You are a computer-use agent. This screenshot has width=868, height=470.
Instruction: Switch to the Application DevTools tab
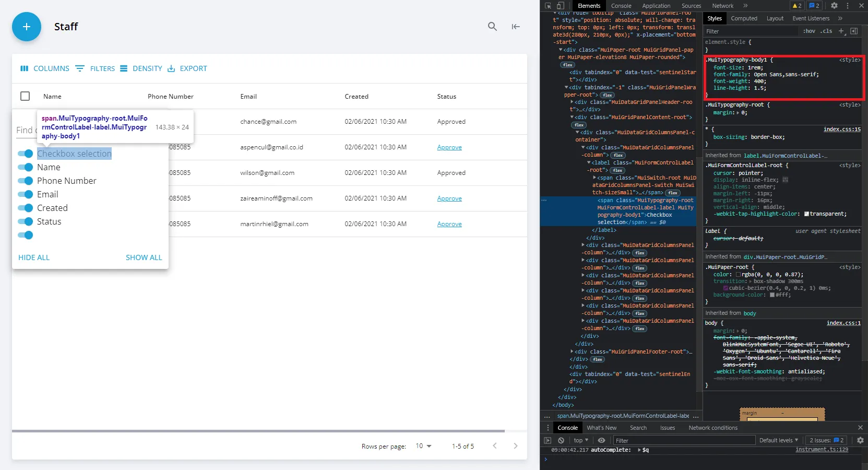(x=656, y=6)
